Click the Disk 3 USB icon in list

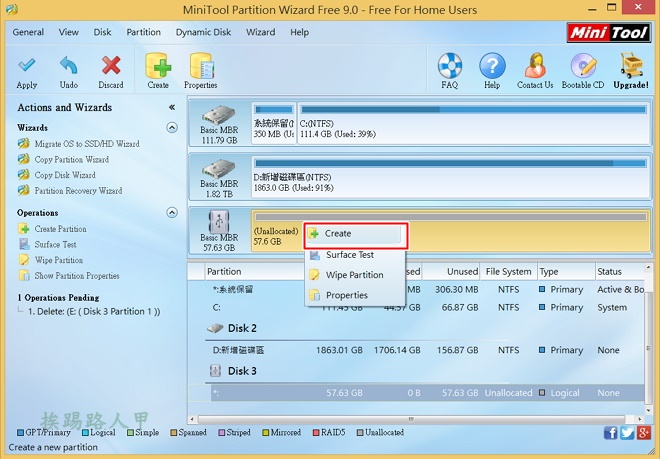coord(215,371)
